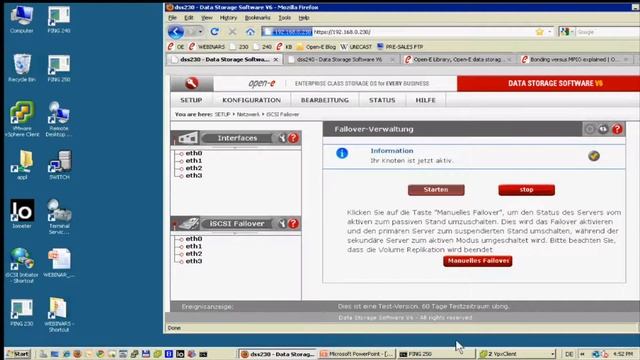Open SWITCH desktop shortcut
Image resolution: width=640 pixels, height=360 pixels.
pyautogui.click(x=59, y=165)
